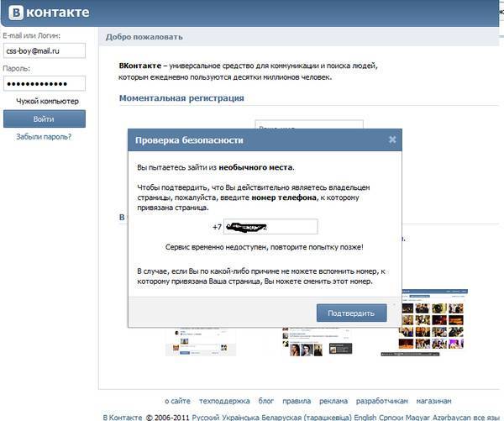Close the security check dialog
This screenshot has height=421, width=504.
pos(392,139)
